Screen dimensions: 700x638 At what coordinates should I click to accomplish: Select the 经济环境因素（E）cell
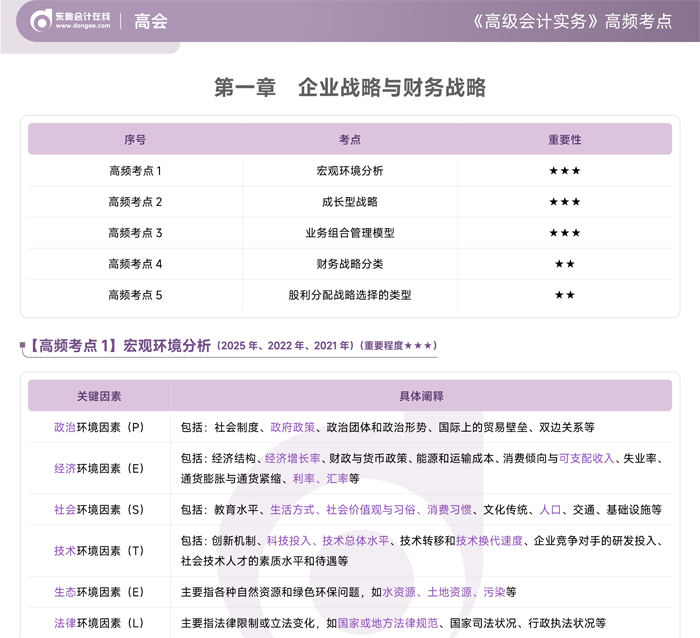click(x=99, y=468)
